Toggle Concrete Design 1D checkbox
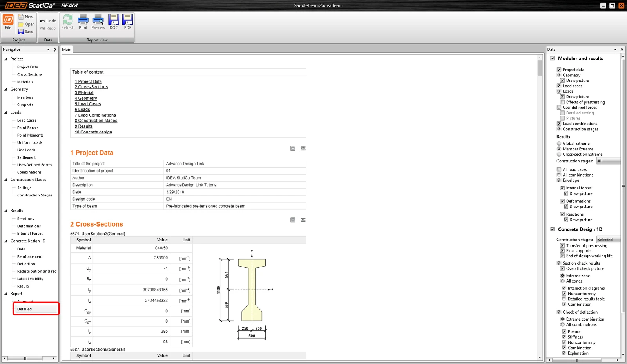 552,229
